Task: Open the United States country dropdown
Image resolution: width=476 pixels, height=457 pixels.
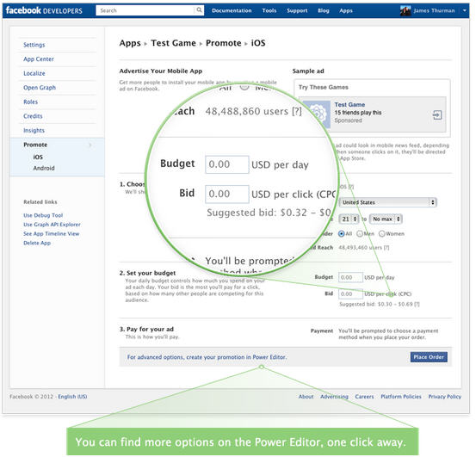Action: tap(387, 202)
